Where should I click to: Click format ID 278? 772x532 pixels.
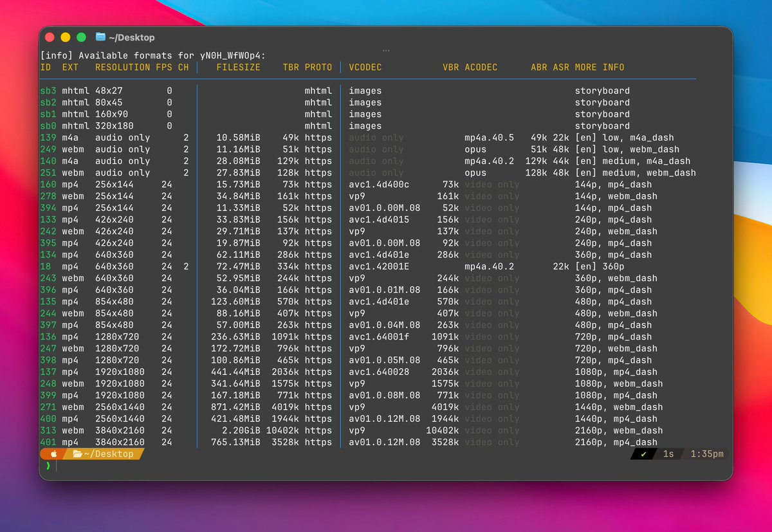[48, 196]
